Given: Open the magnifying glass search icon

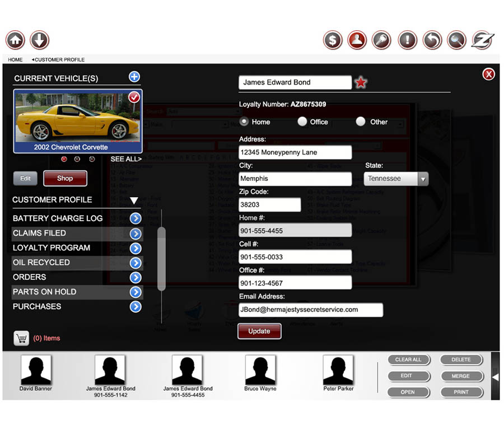Looking at the screenshot, I should coord(456,40).
